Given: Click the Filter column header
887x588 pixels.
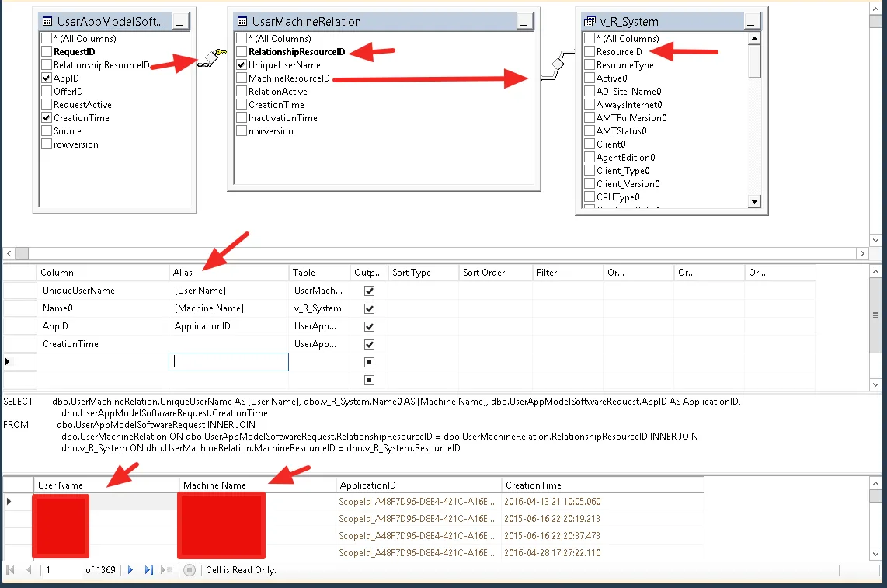Looking at the screenshot, I should click(x=568, y=272).
